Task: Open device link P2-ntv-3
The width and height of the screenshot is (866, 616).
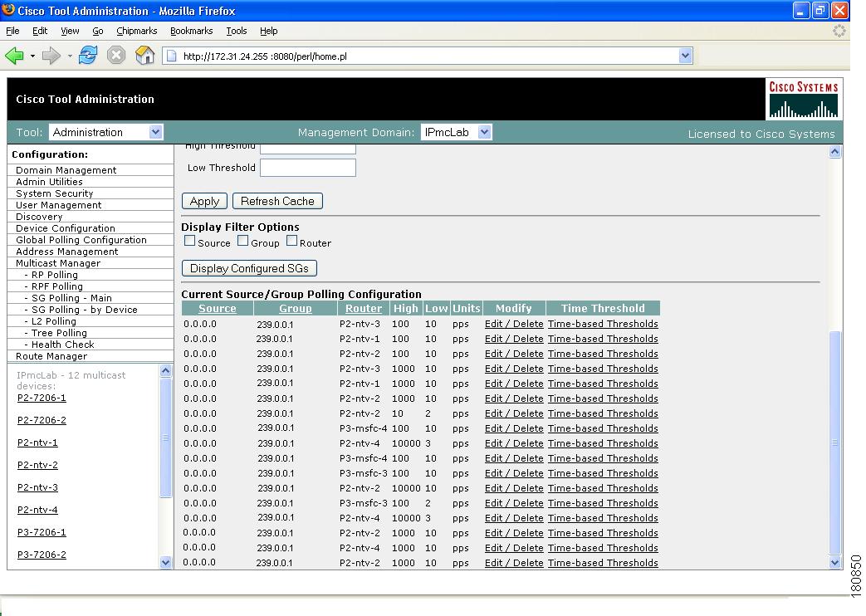Action: (x=37, y=487)
